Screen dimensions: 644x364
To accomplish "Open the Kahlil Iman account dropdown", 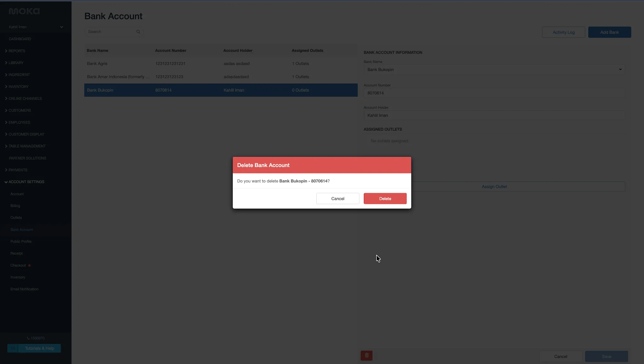I will (x=36, y=27).
